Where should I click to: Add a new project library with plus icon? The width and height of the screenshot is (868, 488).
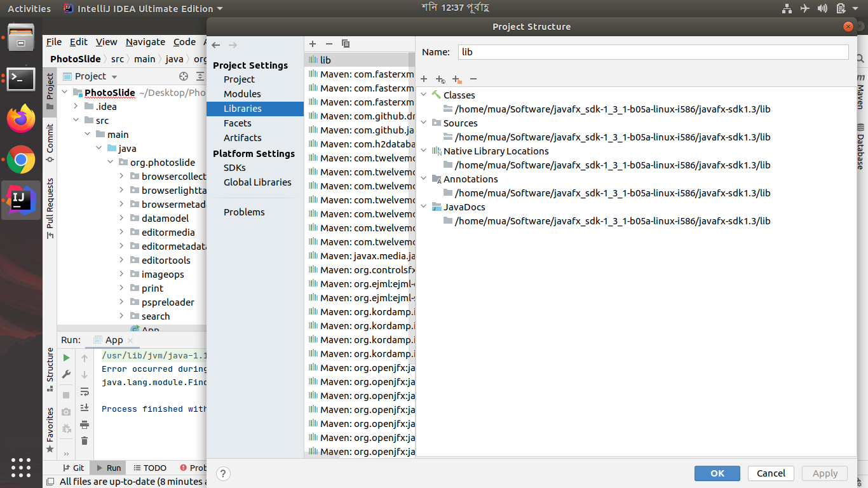coord(313,44)
